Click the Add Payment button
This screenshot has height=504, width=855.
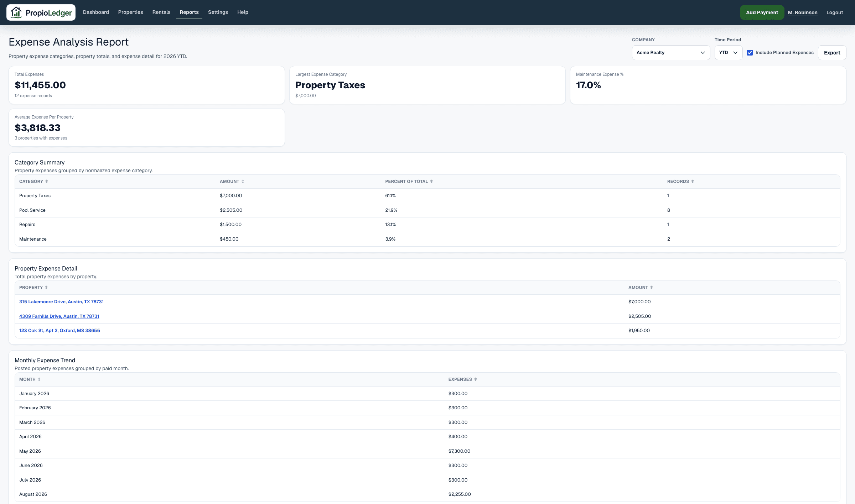[x=762, y=12]
